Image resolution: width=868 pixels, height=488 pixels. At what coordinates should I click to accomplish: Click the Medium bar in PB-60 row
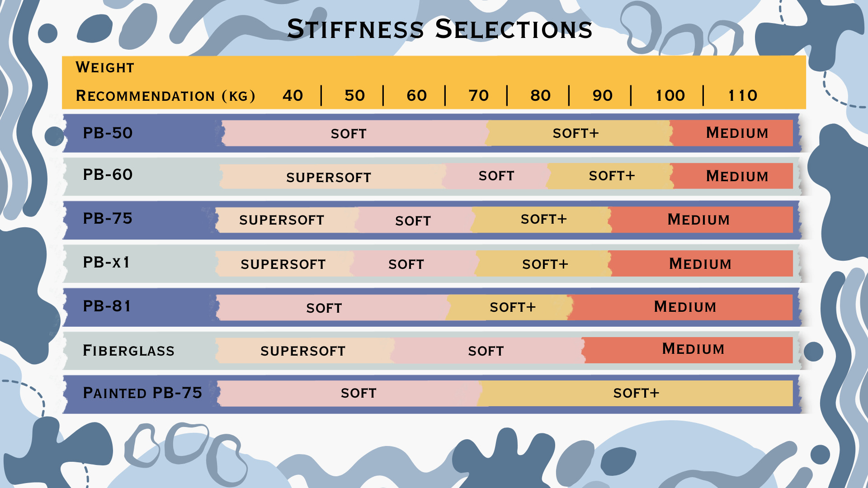pyautogui.click(x=732, y=176)
